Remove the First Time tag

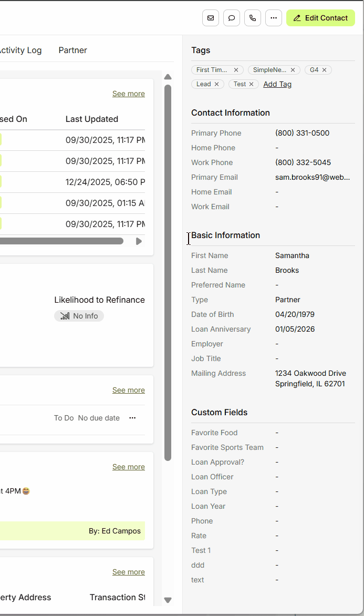236,70
